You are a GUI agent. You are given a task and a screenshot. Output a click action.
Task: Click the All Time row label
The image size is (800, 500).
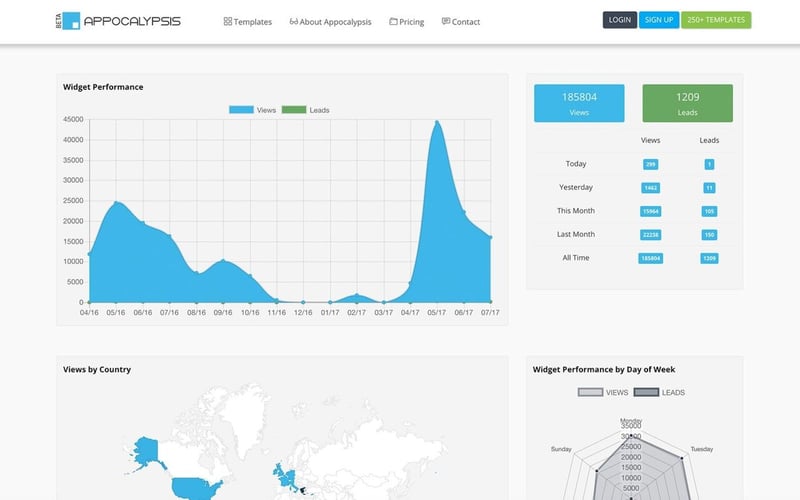point(576,258)
